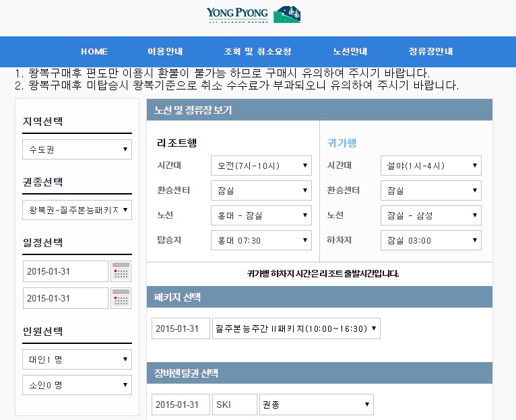
Task: Click the 지역선택 label
Action: (43, 121)
